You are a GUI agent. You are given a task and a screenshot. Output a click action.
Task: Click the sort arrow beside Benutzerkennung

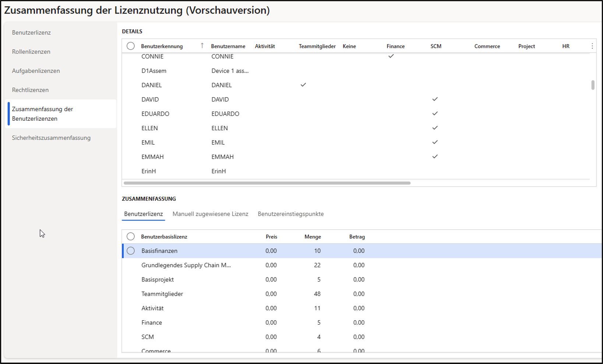[202, 46]
